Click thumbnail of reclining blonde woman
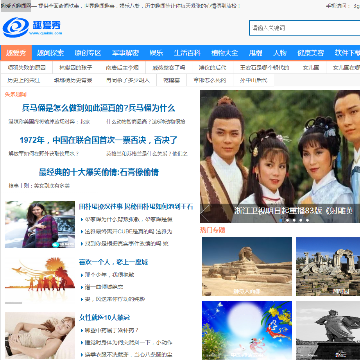The image size is (360, 360). coord(40,335)
